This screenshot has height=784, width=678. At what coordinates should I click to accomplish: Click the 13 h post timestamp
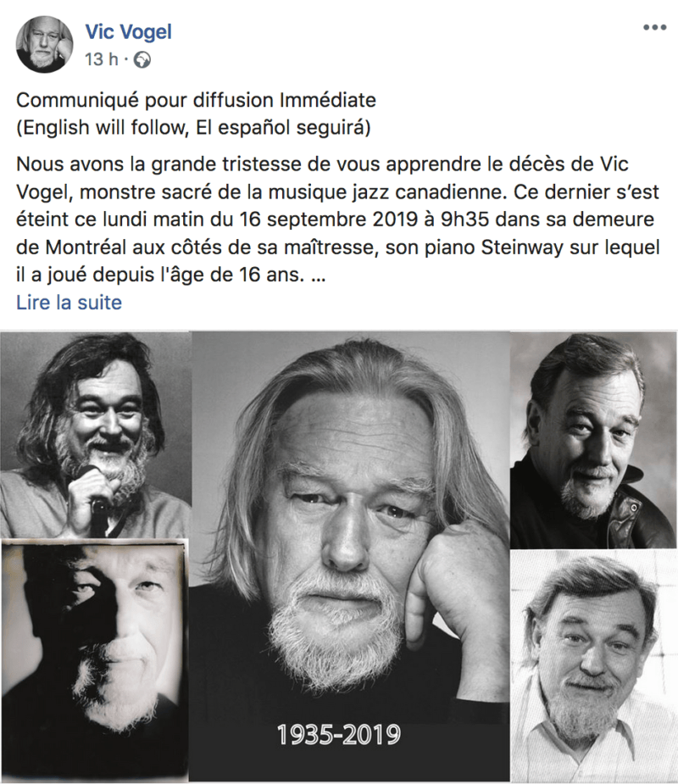pyautogui.click(x=102, y=59)
